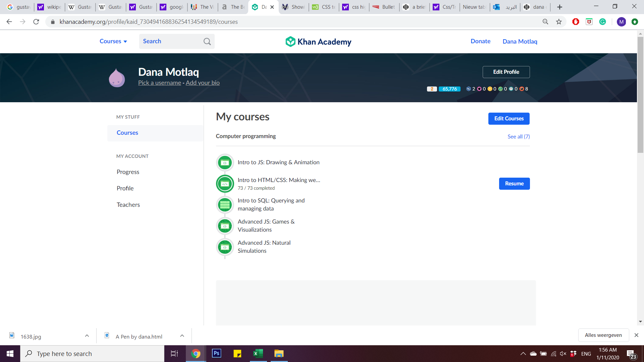The image size is (644, 362).
Task: Open File Explorer from the taskbar
Action: [279, 353]
